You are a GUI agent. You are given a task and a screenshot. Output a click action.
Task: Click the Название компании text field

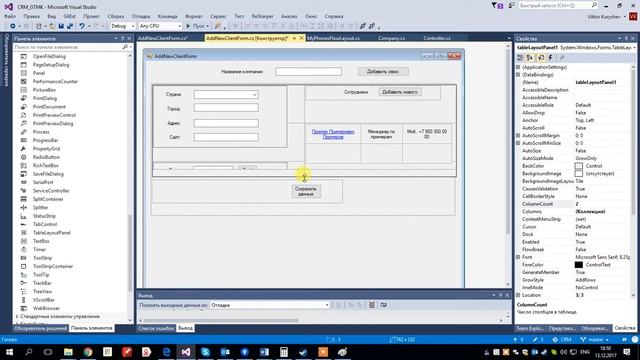coord(308,71)
